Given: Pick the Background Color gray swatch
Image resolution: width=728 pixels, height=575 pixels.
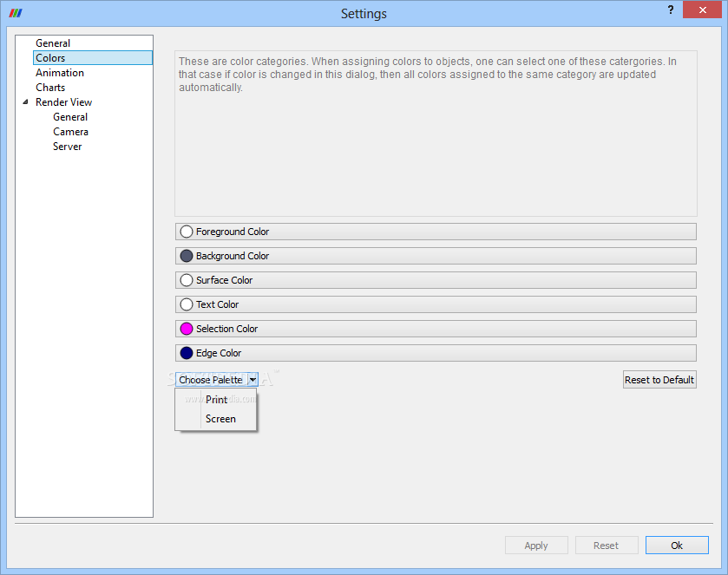Looking at the screenshot, I should 187,256.
